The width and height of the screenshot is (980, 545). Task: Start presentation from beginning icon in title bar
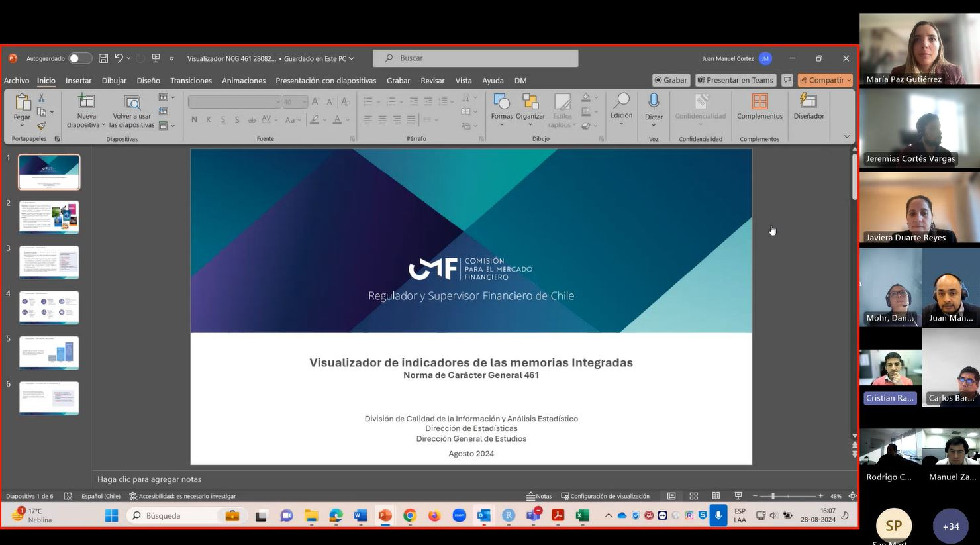156,58
